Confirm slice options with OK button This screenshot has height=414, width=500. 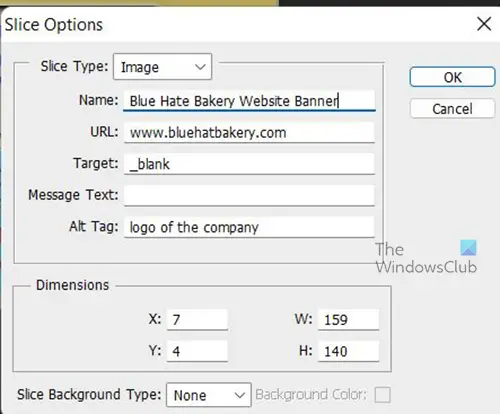point(452,77)
